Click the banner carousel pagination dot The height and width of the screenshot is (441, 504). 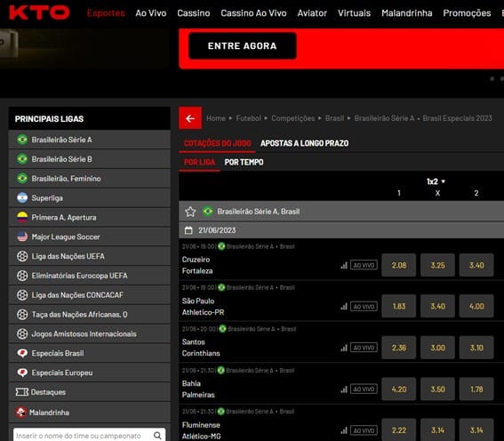click(x=492, y=78)
